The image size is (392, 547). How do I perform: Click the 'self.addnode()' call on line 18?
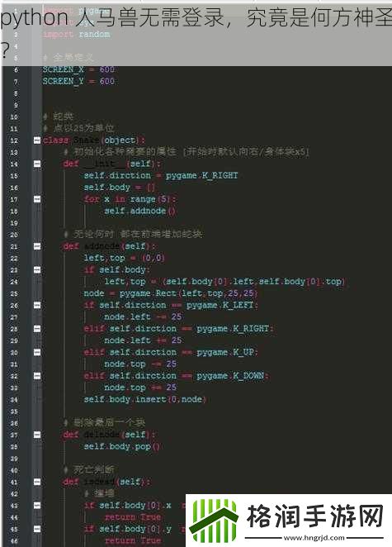tap(139, 211)
